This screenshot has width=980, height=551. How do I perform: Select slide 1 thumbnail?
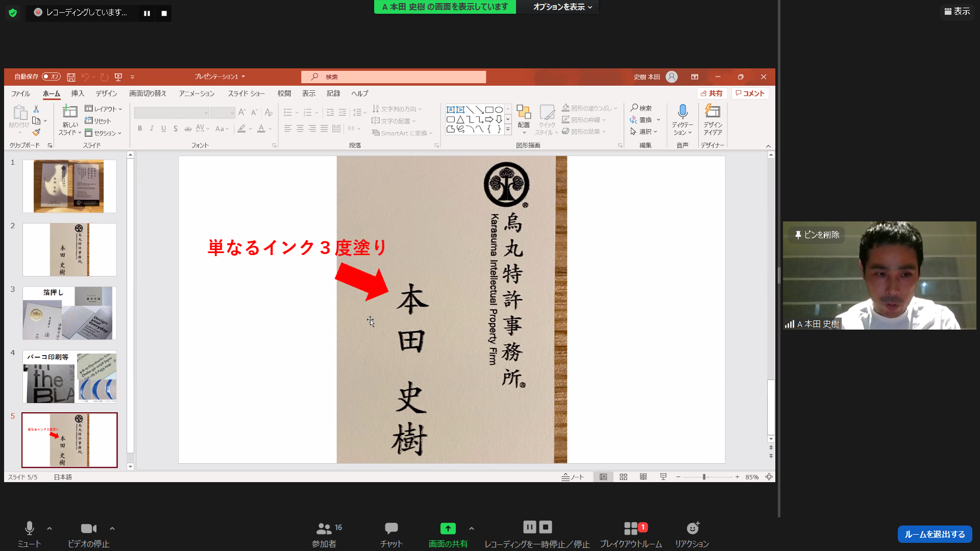[x=69, y=186]
